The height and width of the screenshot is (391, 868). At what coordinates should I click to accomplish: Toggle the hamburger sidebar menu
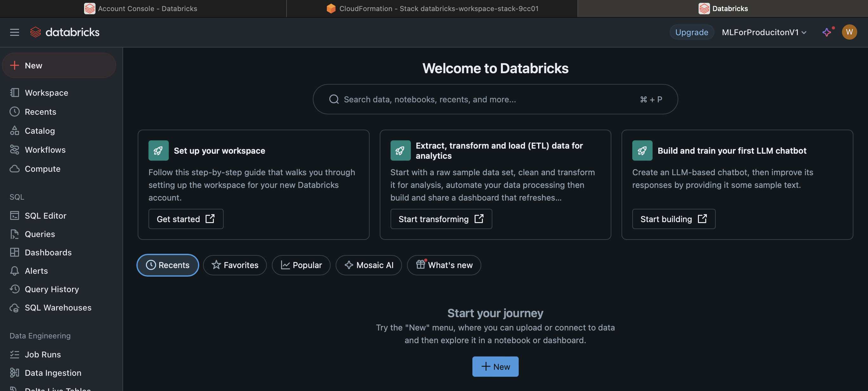click(x=15, y=32)
